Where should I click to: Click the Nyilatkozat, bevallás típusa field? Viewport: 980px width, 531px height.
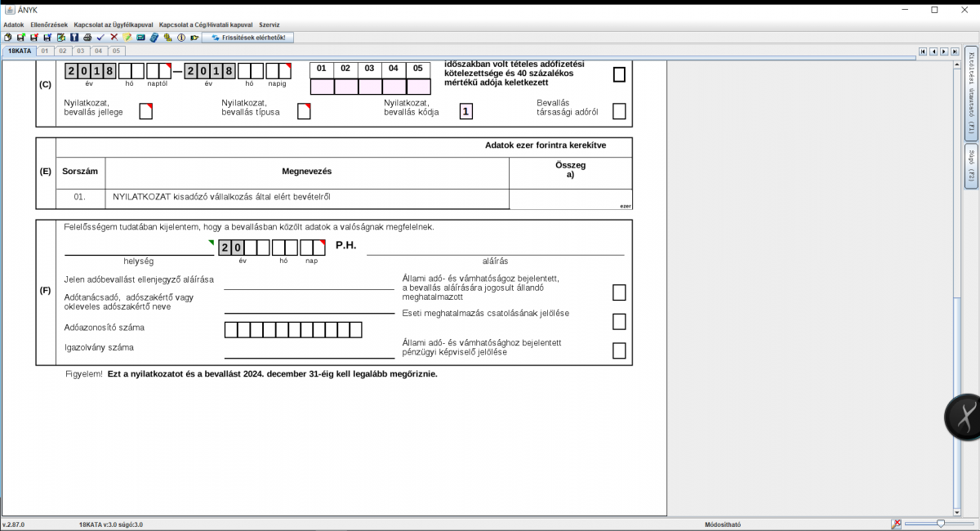coord(304,111)
